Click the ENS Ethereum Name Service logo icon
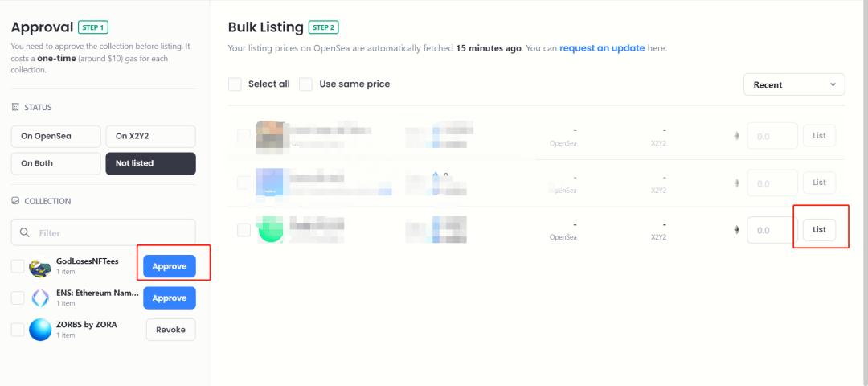 (40, 298)
